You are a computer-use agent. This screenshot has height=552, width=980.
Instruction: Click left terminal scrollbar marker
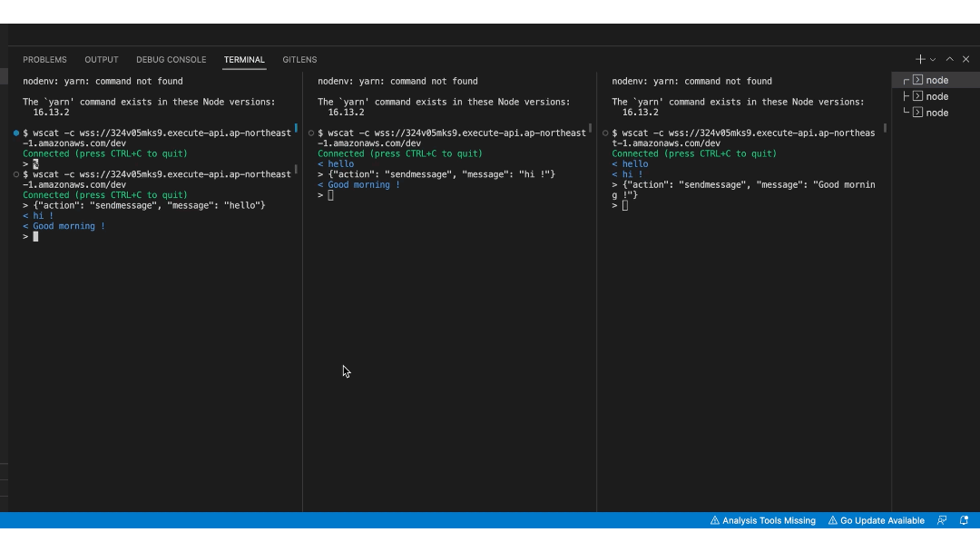pyautogui.click(x=296, y=128)
